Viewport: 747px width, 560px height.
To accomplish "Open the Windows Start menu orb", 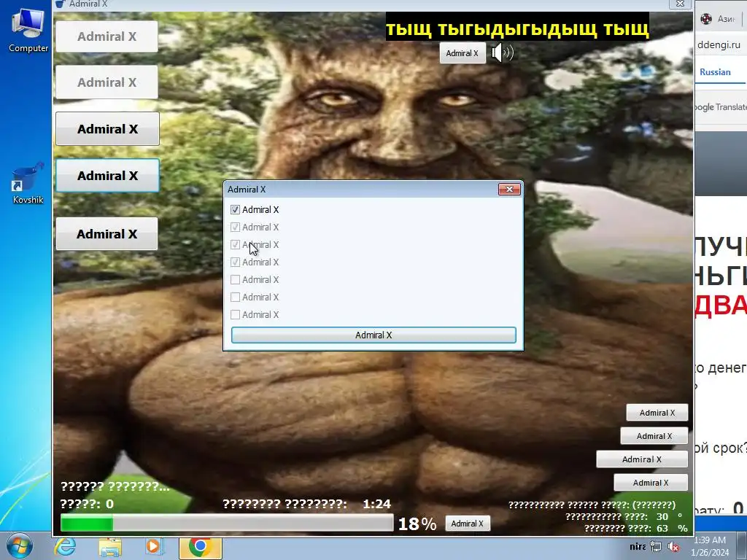I will pos(20,547).
